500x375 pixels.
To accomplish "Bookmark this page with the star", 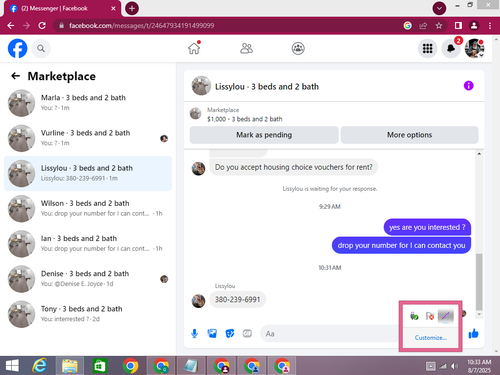I will tap(439, 26).
